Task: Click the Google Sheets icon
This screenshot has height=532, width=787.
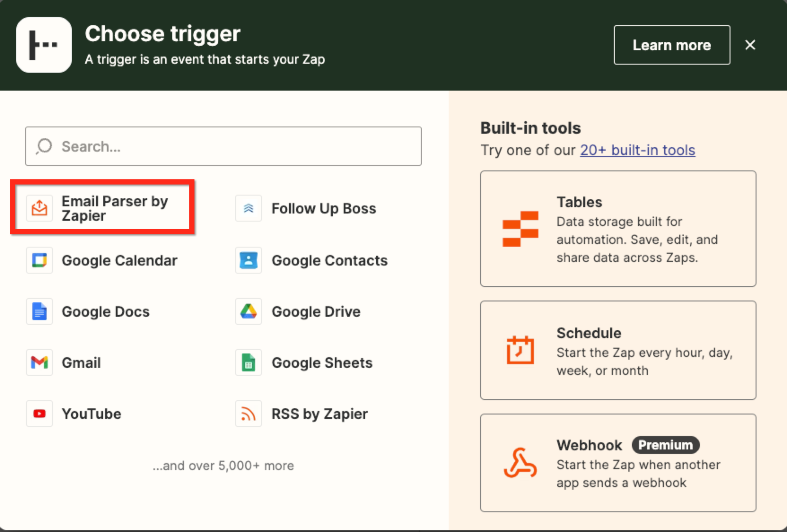Action: tap(249, 362)
